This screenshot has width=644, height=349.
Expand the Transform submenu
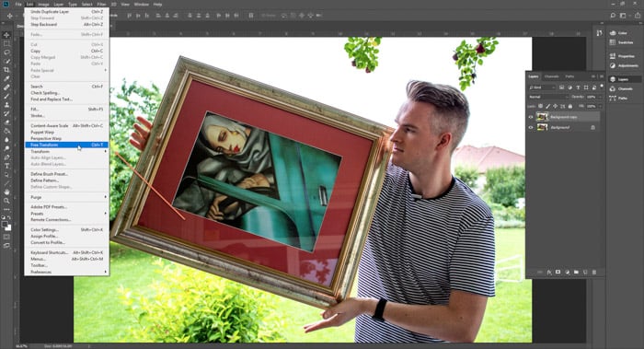pyautogui.click(x=66, y=151)
